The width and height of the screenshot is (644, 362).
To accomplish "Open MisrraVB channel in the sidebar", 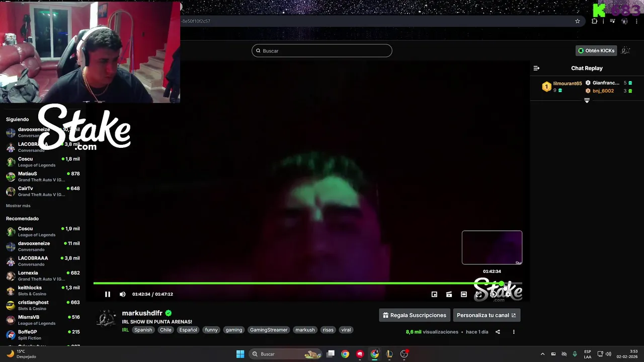I will 43,320.
